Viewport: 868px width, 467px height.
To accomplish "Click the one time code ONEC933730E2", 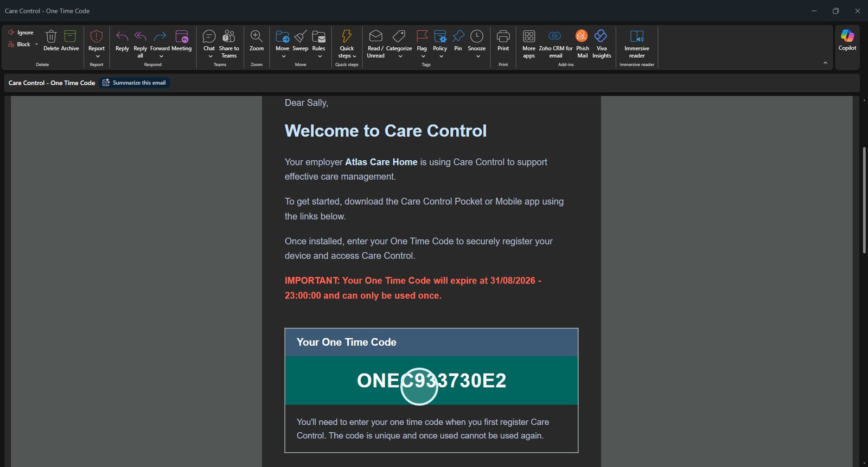I will point(431,381).
